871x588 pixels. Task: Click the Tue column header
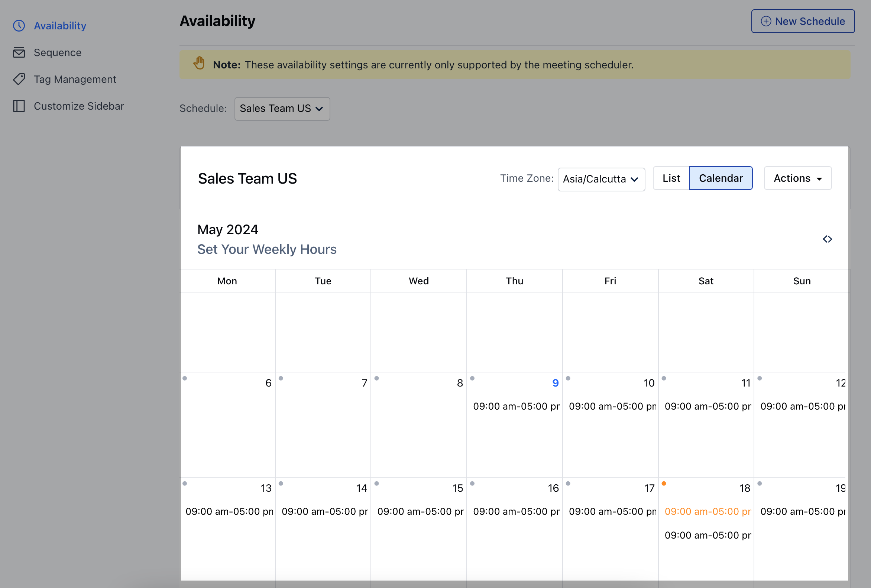tap(323, 281)
